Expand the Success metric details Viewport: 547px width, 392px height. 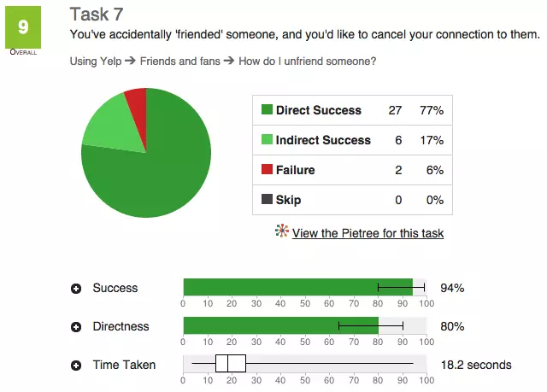76,289
